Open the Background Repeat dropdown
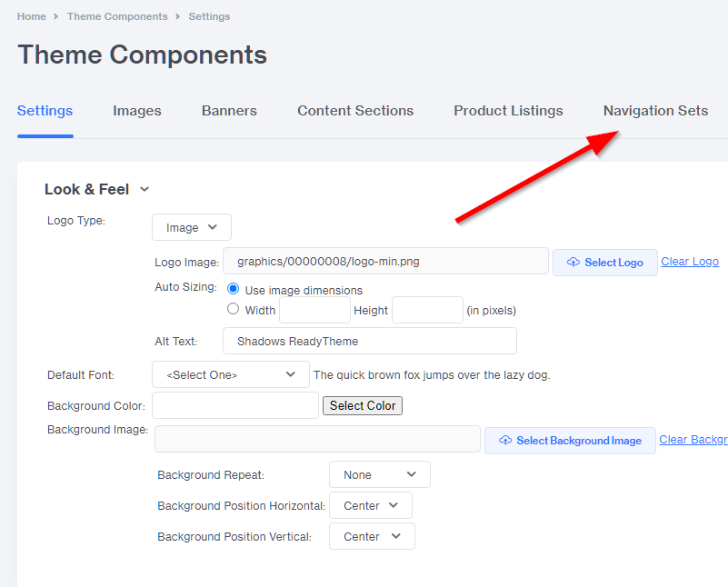 click(x=379, y=474)
